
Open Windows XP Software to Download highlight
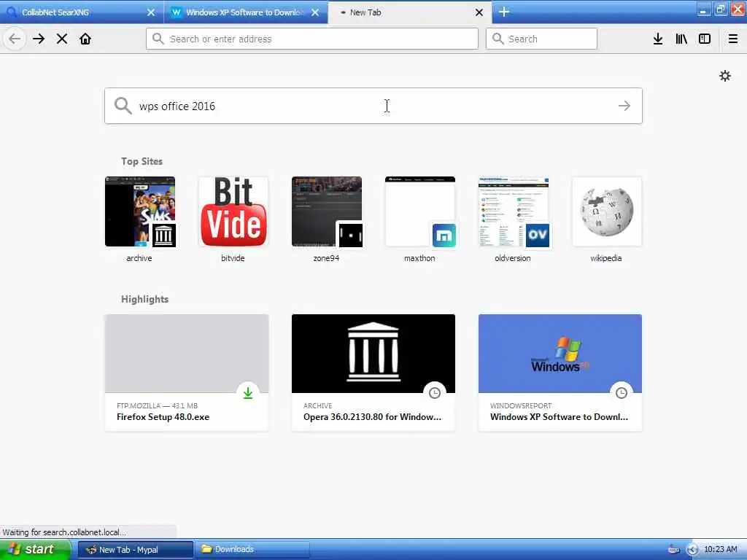point(560,373)
